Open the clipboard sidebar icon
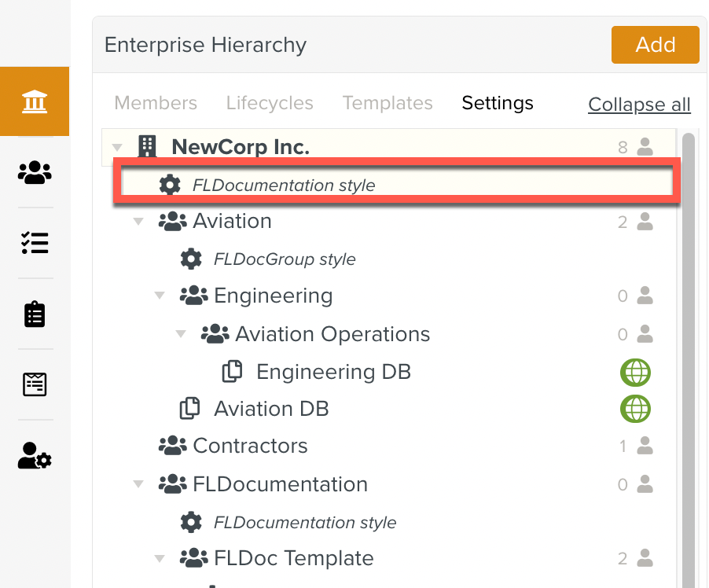This screenshot has height=588, width=709. [x=35, y=314]
